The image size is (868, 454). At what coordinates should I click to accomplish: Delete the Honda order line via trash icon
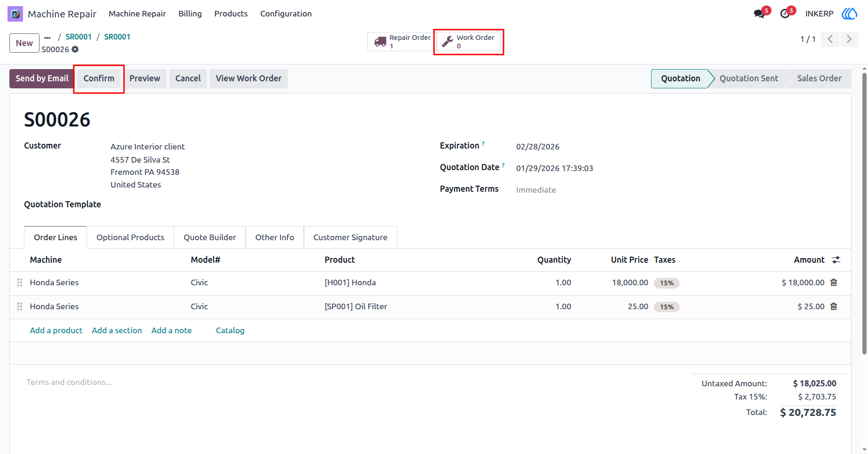click(834, 282)
